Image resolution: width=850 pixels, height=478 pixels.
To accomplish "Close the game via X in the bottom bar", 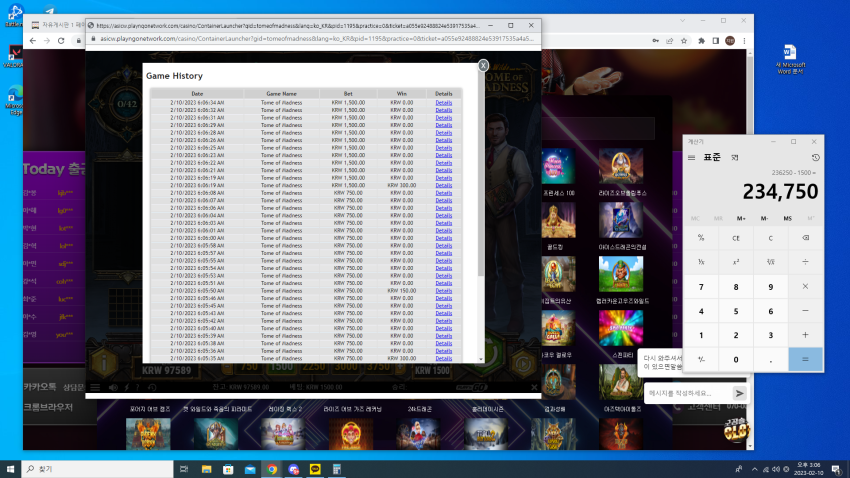I will [534, 387].
